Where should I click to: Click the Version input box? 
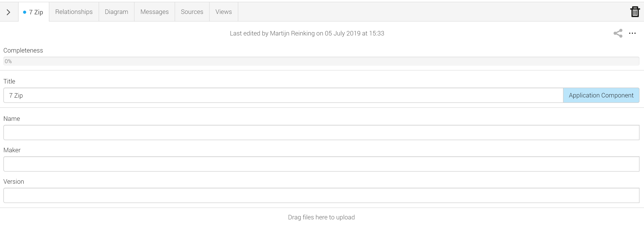click(x=321, y=195)
